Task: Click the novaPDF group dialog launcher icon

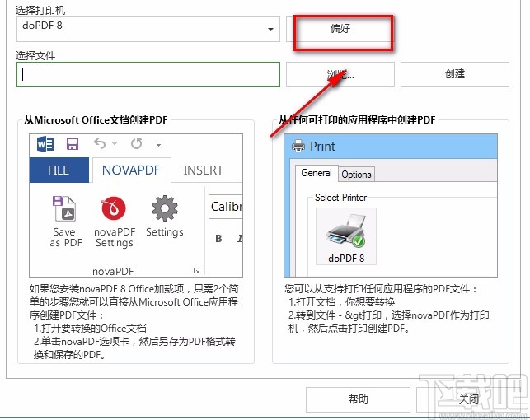Action: (x=196, y=270)
